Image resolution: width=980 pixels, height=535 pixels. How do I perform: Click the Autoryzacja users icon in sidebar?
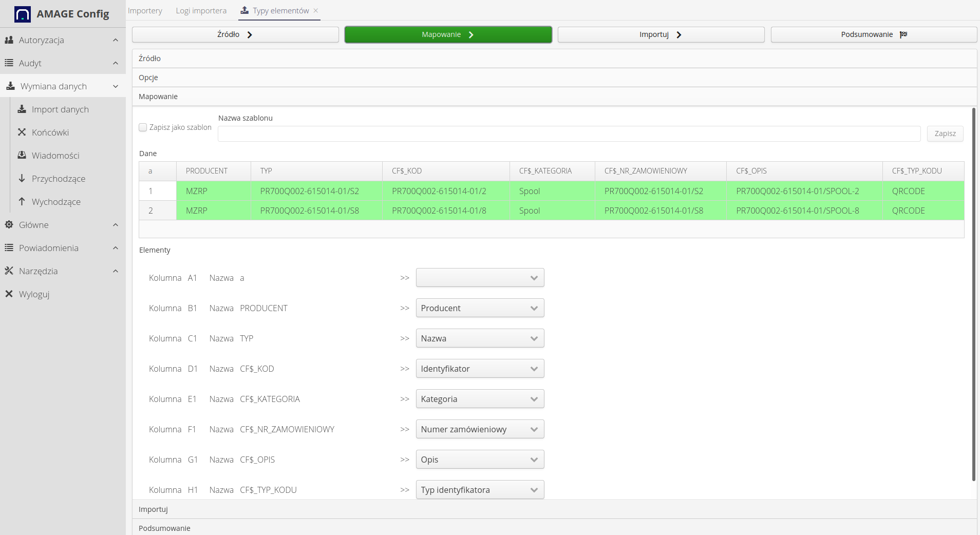pos(9,40)
